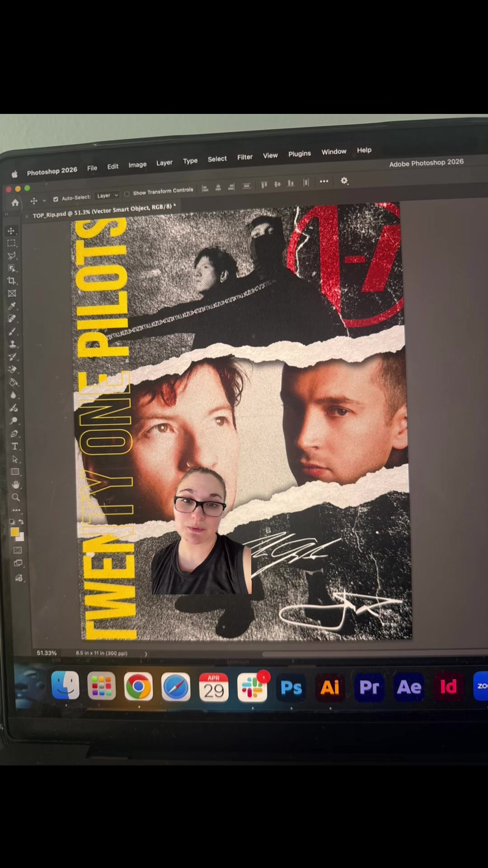Open the options bar gear settings

[344, 180]
